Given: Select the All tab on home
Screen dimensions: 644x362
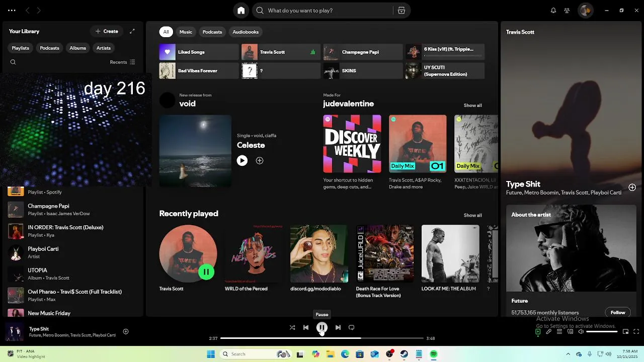Looking at the screenshot, I should [166, 32].
